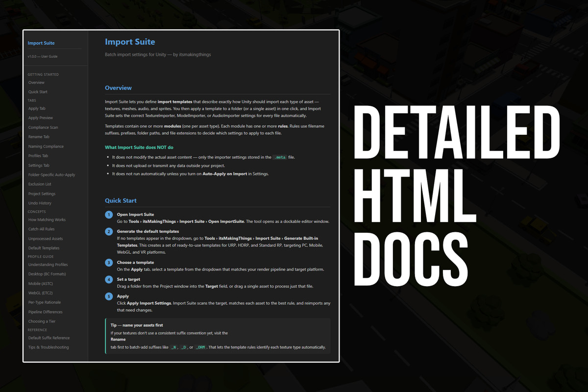Select Exclusion List in sidebar
Screen dimensions: 588x392
tap(40, 184)
